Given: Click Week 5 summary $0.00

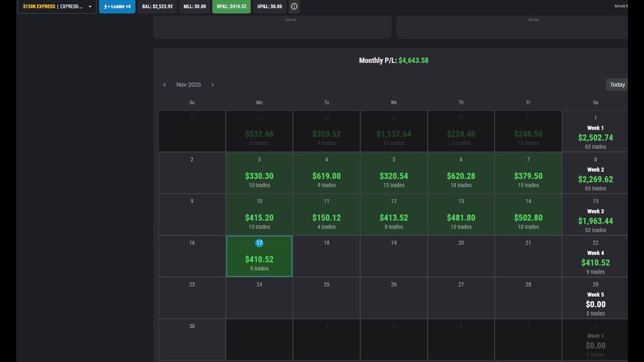Looking at the screenshot, I should click(x=595, y=298).
